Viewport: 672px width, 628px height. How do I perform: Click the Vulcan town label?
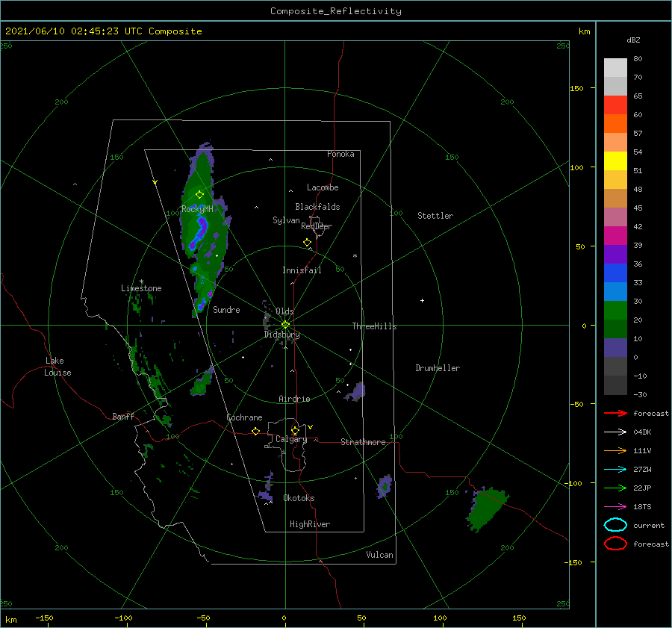pyautogui.click(x=379, y=555)
